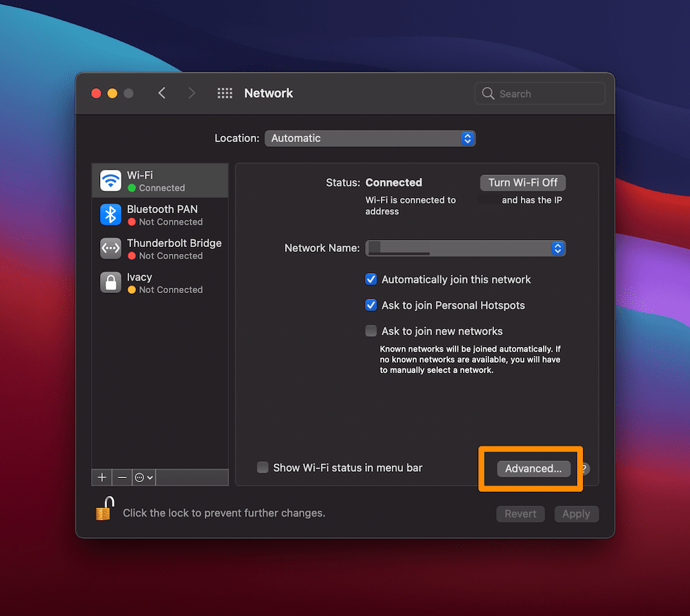The image size is (690, 616).
Task: Click the Network window title
Action: coord(268,93)
